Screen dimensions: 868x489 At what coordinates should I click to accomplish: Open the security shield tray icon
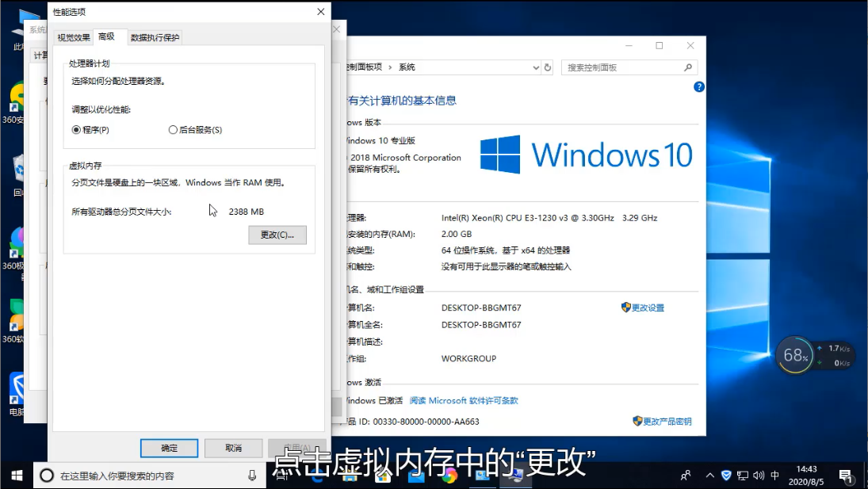[x=726, y=476]
